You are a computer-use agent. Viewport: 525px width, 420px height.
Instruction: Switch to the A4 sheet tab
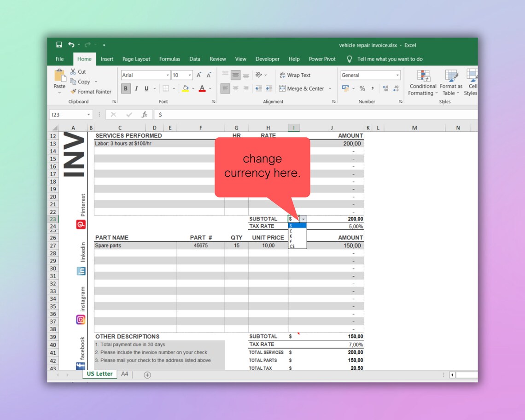coord(124,374)
